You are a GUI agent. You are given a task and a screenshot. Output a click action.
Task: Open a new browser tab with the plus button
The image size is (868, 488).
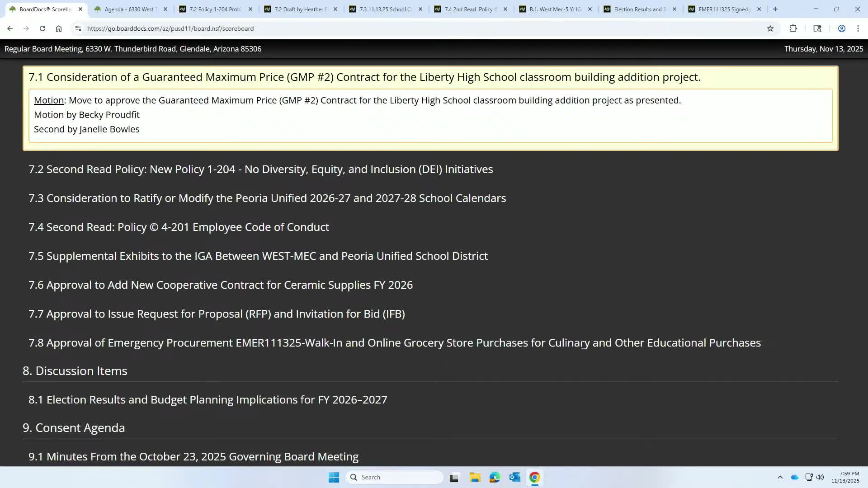(x=775, y=9)
